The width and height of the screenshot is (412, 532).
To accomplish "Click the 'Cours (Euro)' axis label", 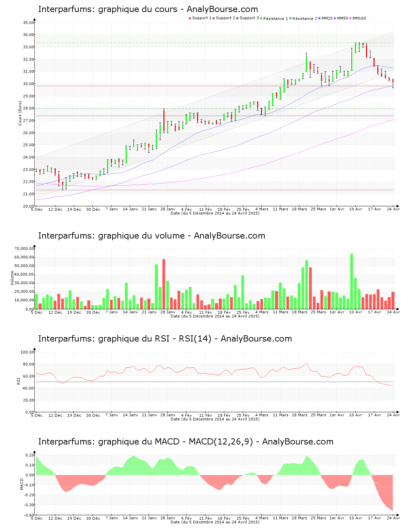I will (x=20, y=113).
